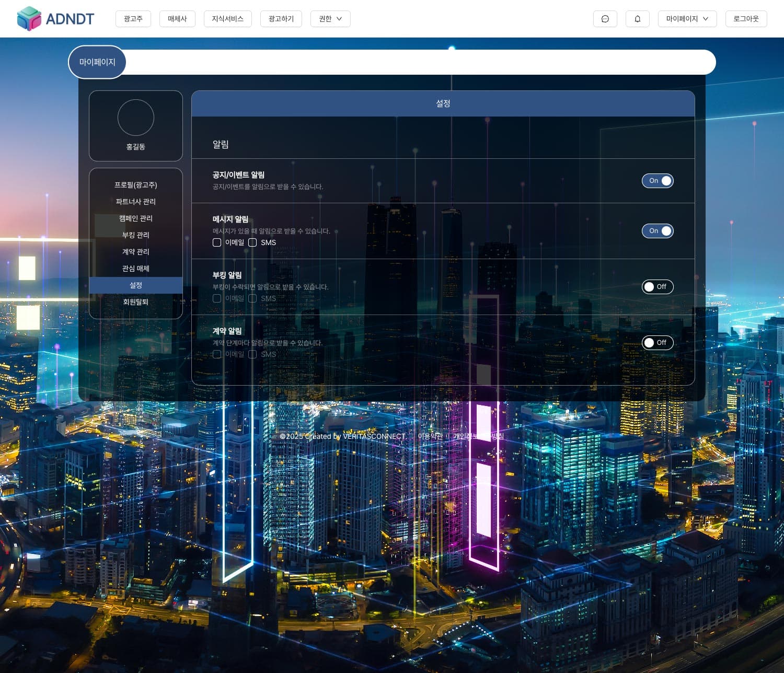Open the notification bell icon

pyautogui.click(x=637, y=19)
